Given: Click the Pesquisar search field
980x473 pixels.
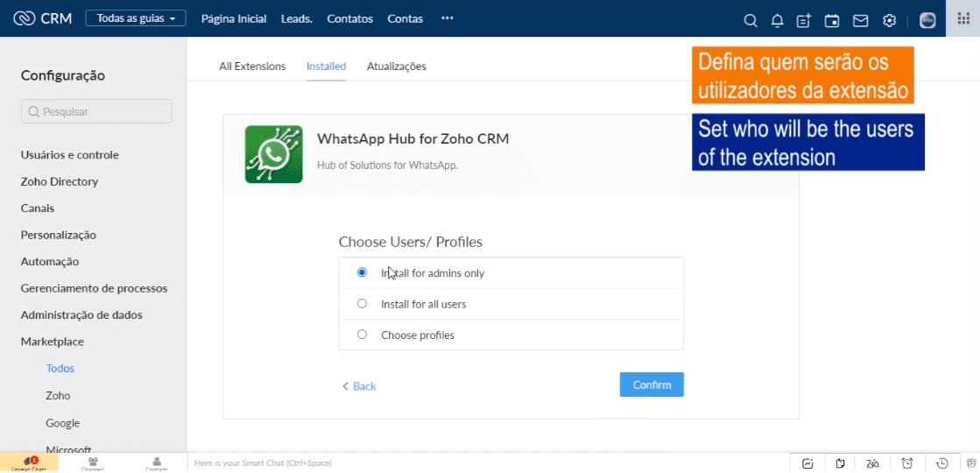Looking at the screenshot, I should 96,111.
